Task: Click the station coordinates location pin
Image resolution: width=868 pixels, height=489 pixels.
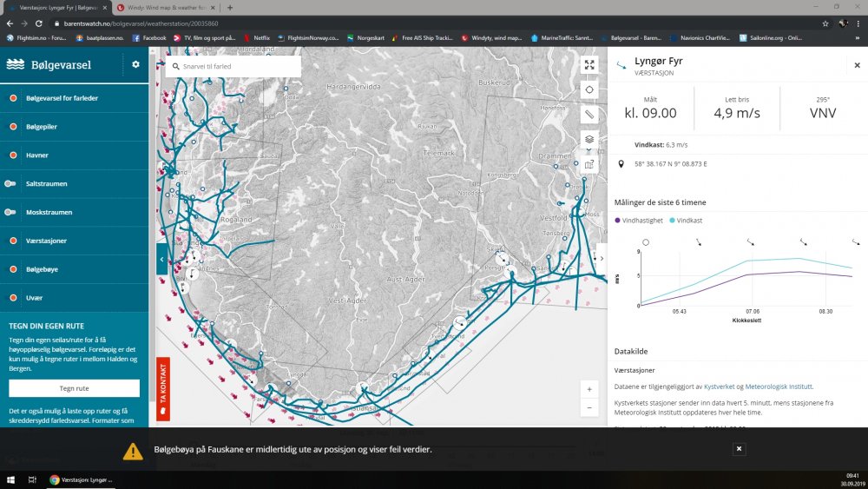Action: click(621, 164)
